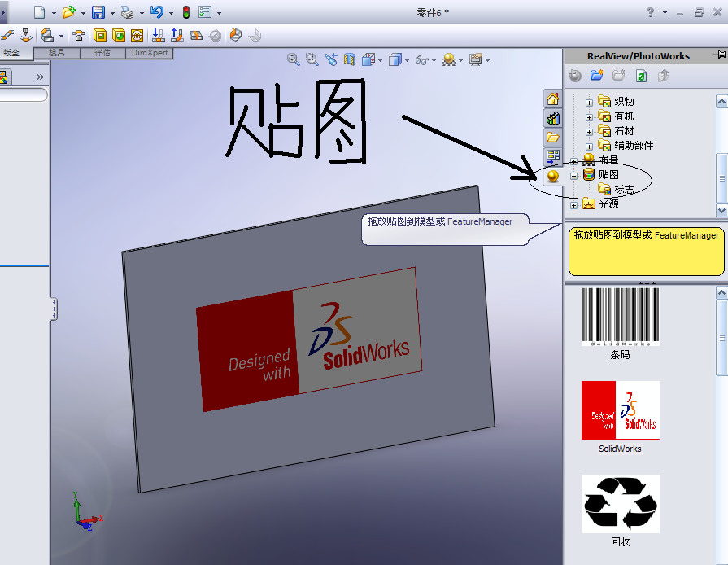Click the Zoom to Area magnifier icon

(312, 59)
